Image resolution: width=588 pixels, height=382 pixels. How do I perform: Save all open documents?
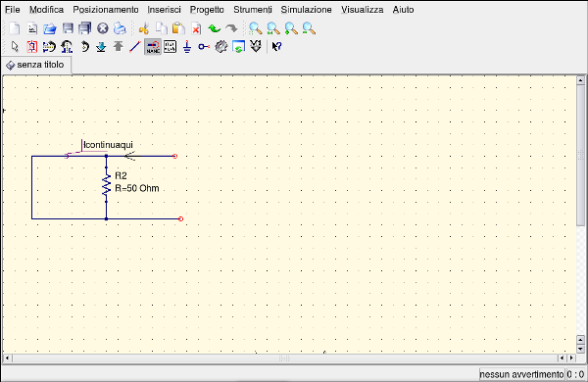[85, 28]
